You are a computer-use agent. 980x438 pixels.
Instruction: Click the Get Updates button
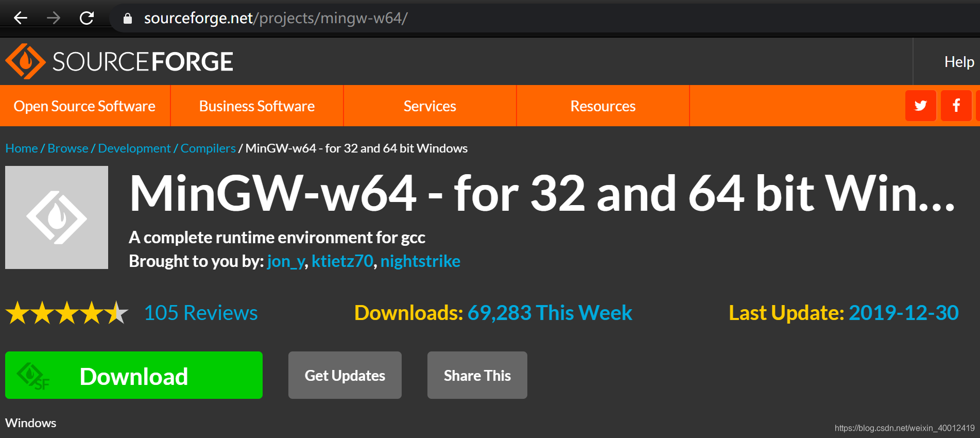[x=345, y=375]
